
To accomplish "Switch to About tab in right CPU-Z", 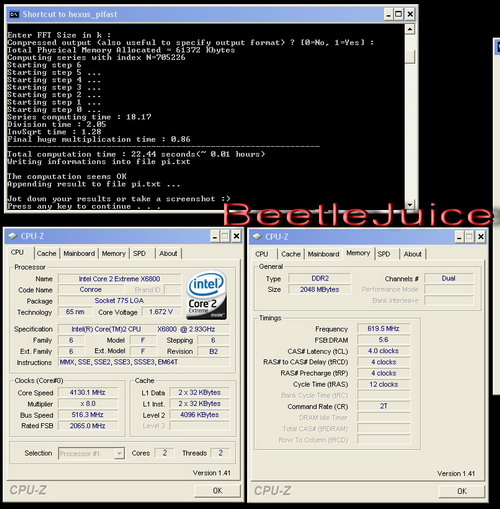I will pyautogui.click(x=413, y=254).
